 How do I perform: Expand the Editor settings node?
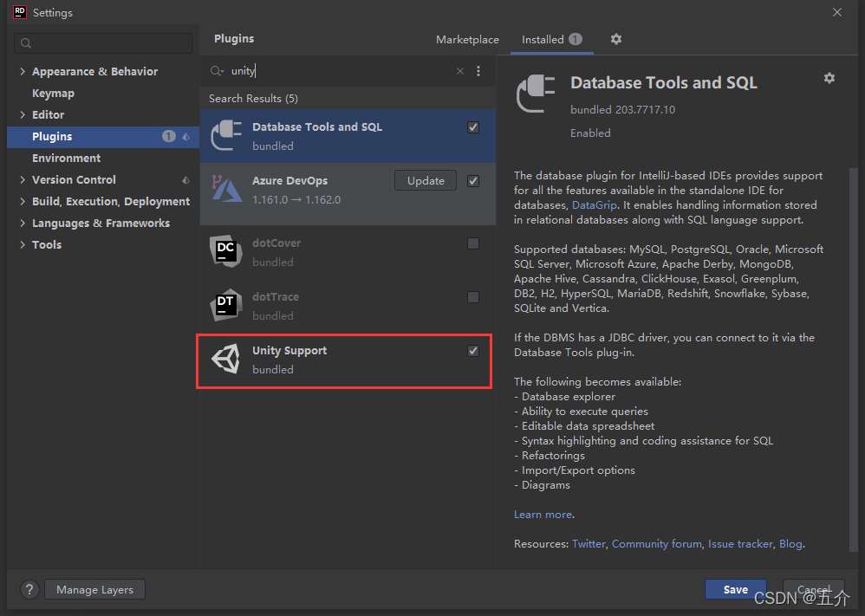pos(23,114)
